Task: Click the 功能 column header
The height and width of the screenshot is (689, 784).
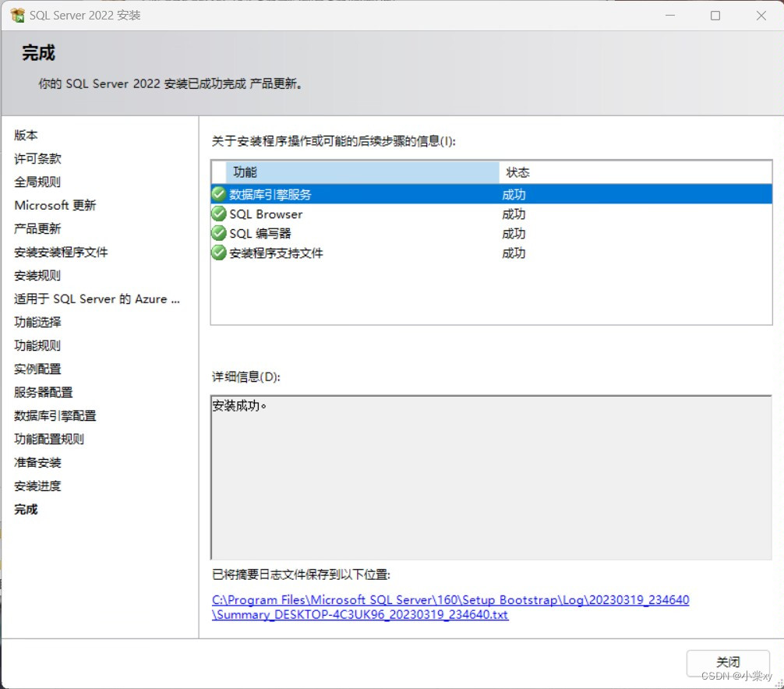Action: [x=362, y=172]
